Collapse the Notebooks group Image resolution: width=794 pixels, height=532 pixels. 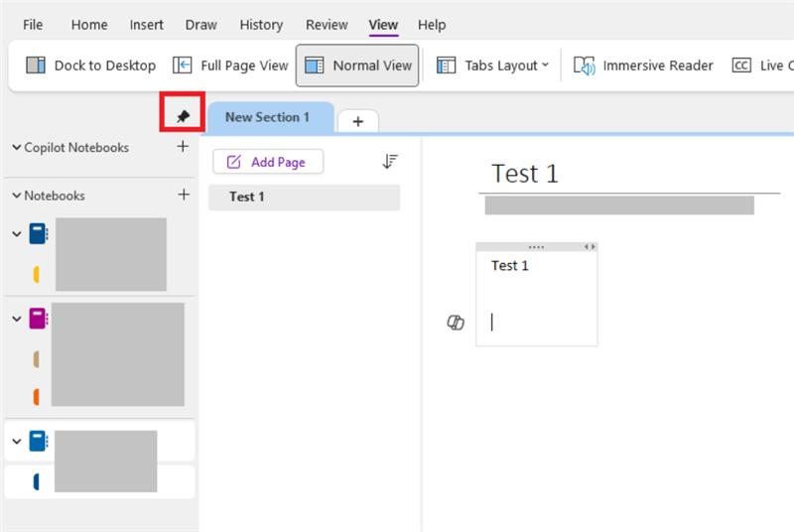[x=17, y=196]
